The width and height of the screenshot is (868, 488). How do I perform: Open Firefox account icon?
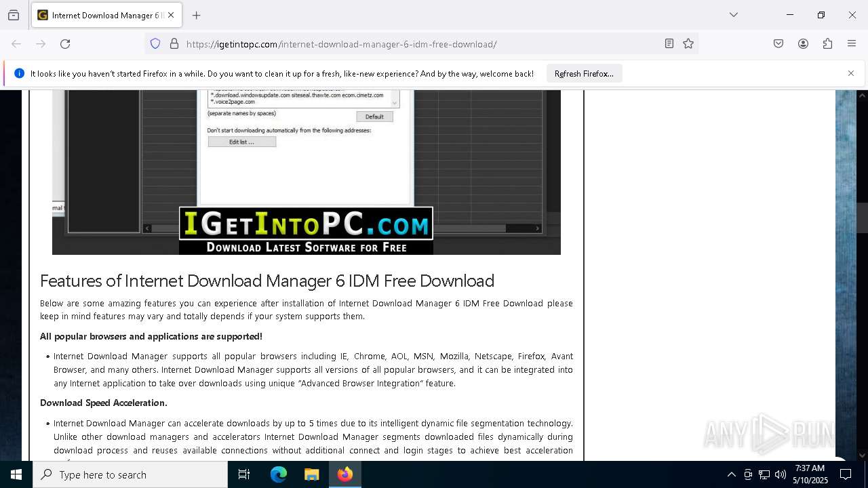click(x=803, y=44)
